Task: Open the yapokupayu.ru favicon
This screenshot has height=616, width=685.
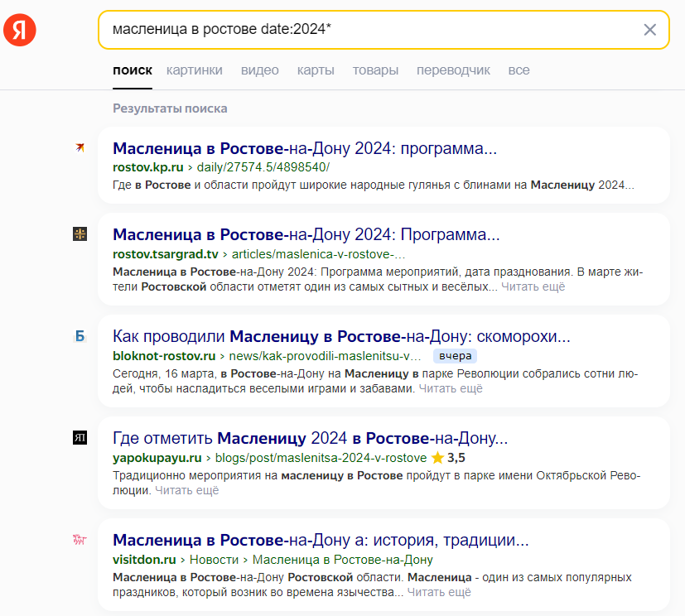Action: tap(80, 437)
